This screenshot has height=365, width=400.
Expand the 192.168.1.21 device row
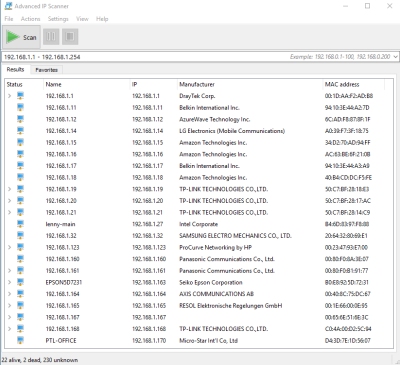(x=9, y=212)
